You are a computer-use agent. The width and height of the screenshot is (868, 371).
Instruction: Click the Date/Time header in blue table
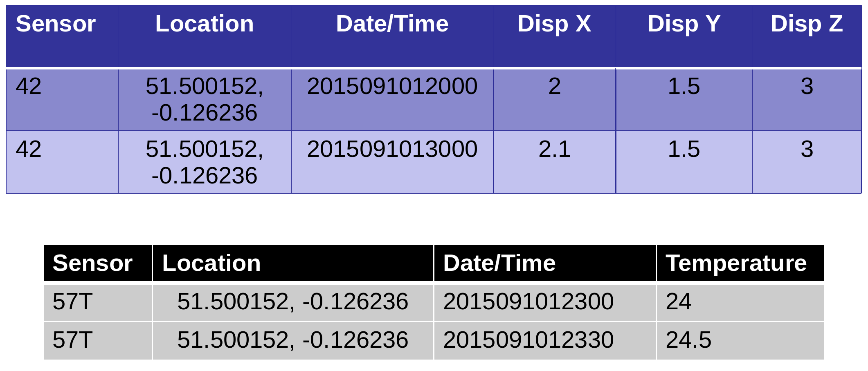[392, 24]
